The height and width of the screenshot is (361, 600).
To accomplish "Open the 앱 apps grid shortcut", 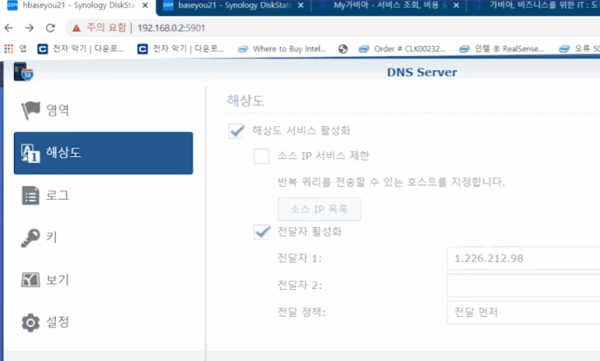I will click(x=15, y=49).
